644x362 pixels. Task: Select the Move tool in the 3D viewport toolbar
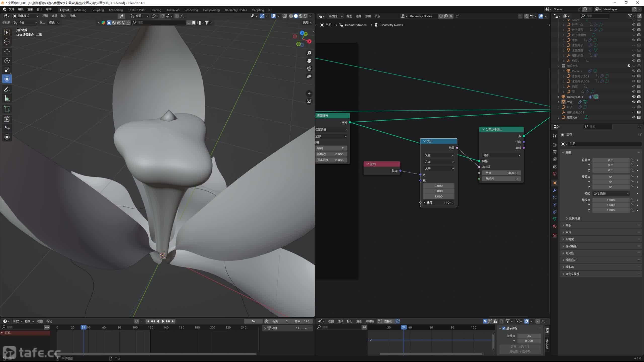point(7,52)
